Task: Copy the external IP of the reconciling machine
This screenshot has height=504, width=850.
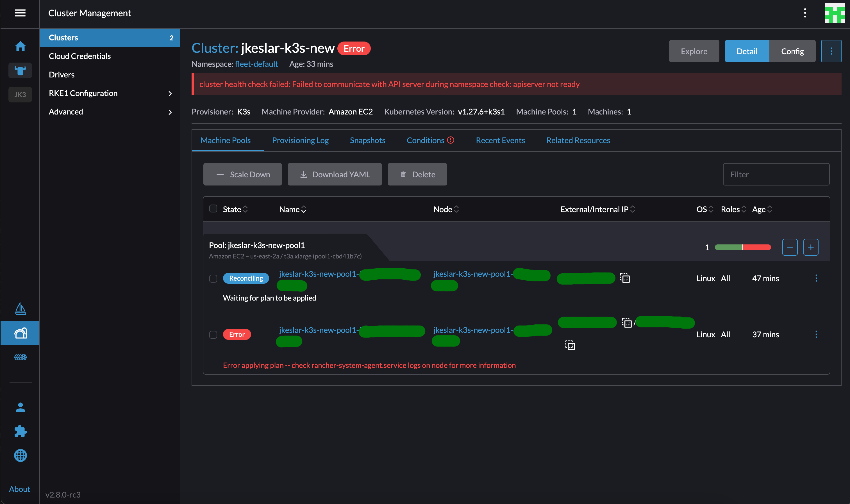Action: tap(625, 278)
